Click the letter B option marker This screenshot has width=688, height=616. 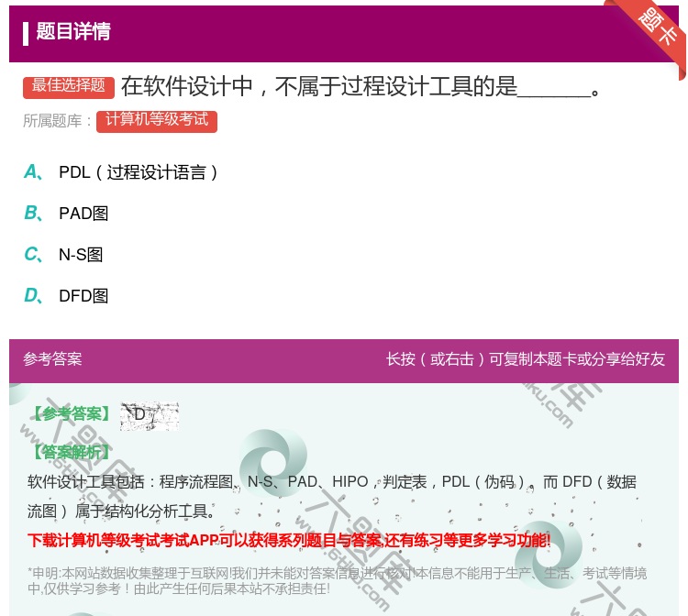click(33, 214)
